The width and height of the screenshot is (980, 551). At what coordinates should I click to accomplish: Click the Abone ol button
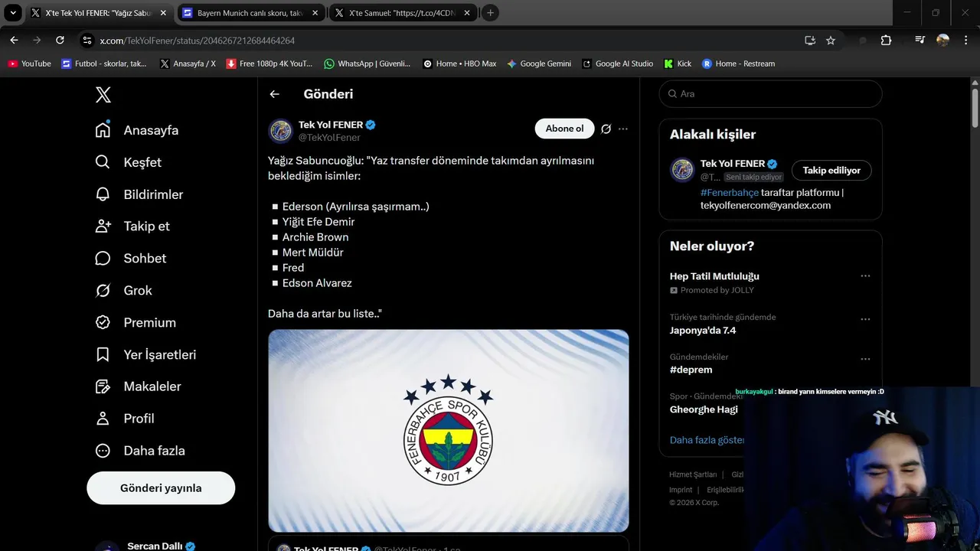tap(564, 129)
